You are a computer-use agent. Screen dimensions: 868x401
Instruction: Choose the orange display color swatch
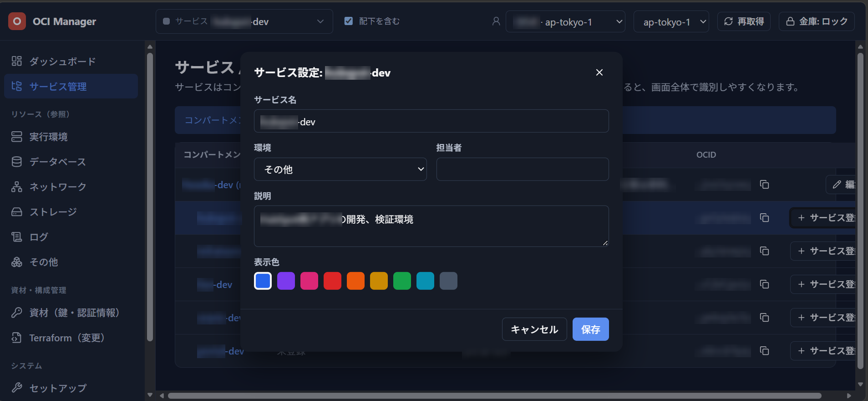[x=356, y=281]
